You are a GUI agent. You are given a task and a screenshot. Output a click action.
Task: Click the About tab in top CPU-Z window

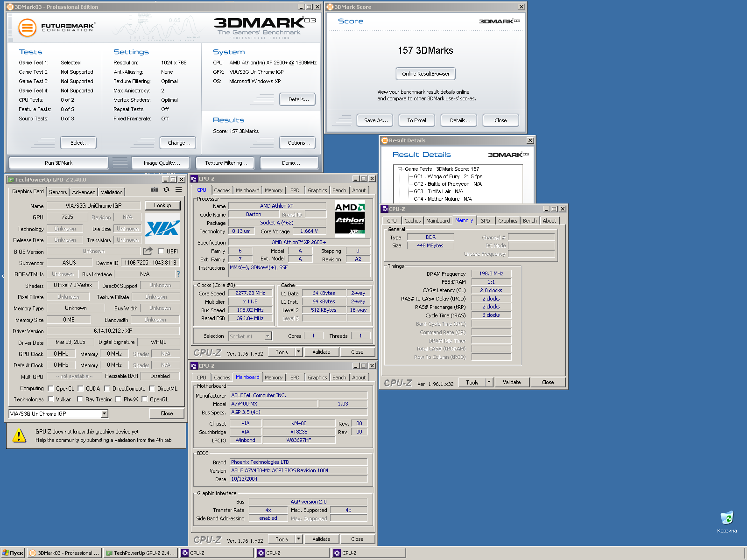[x=359, y=190]
